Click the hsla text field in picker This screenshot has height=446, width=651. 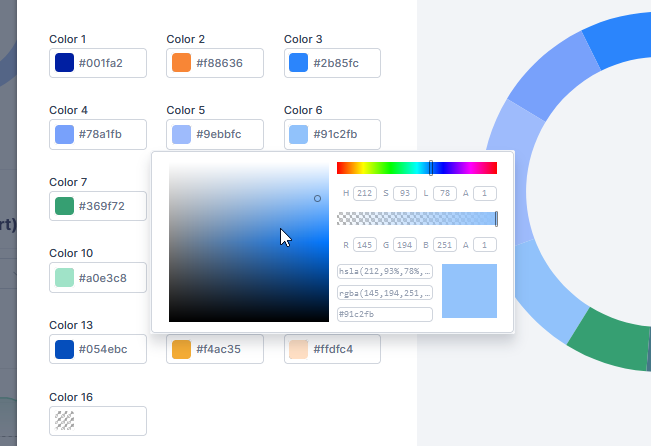[385, 271]
